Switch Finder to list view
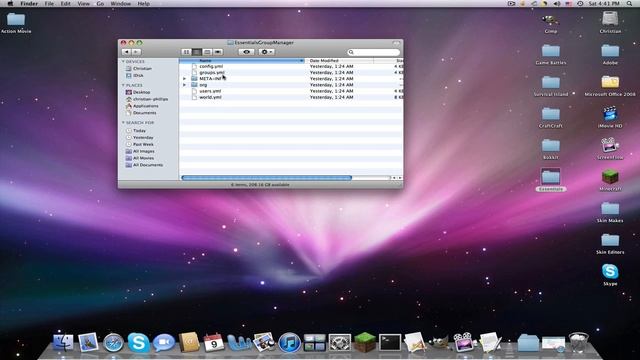640x360 pixels. click(x=197, y=52)
